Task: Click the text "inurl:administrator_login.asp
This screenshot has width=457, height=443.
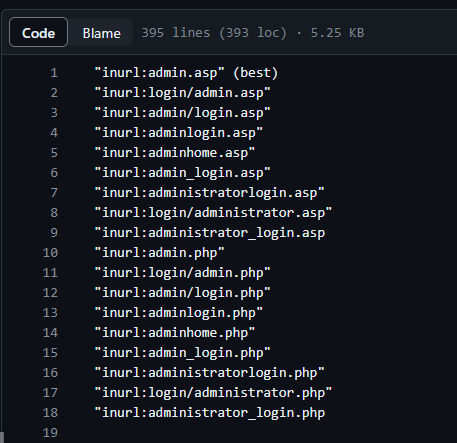Action: click(x=210, y=233)
